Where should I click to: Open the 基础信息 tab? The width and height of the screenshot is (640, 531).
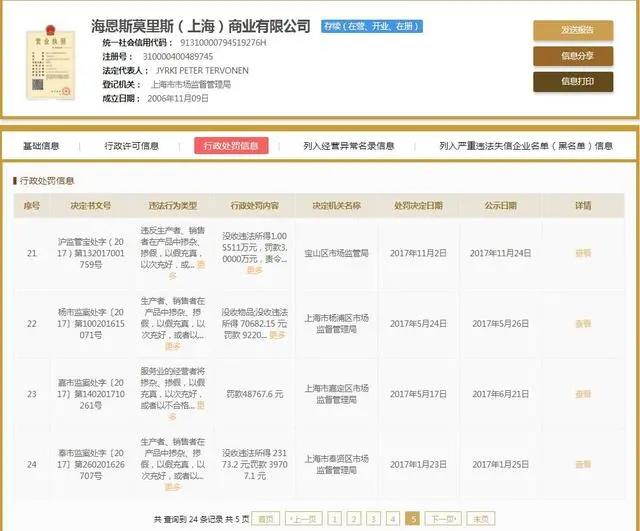(x=41, y=146)
